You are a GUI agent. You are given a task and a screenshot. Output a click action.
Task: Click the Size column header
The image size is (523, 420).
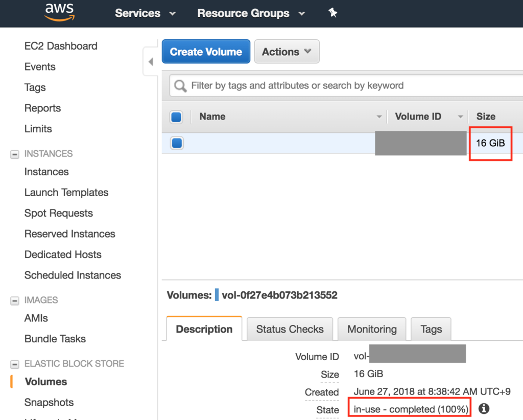coord(486,116)
